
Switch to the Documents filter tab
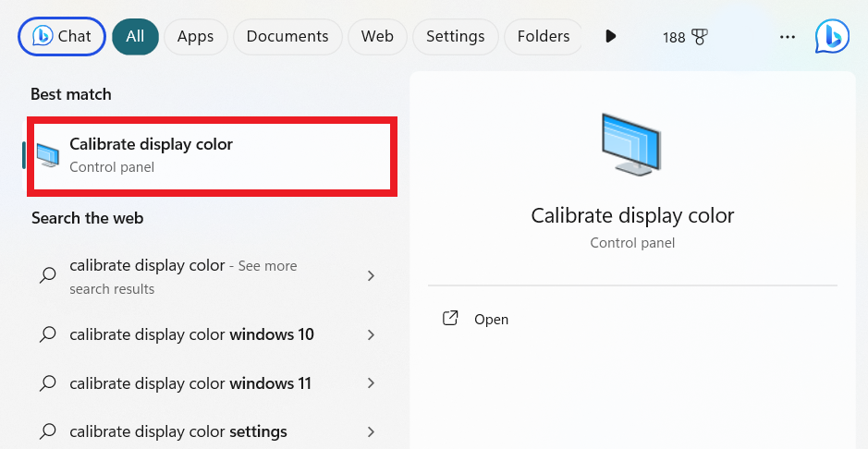287,37
